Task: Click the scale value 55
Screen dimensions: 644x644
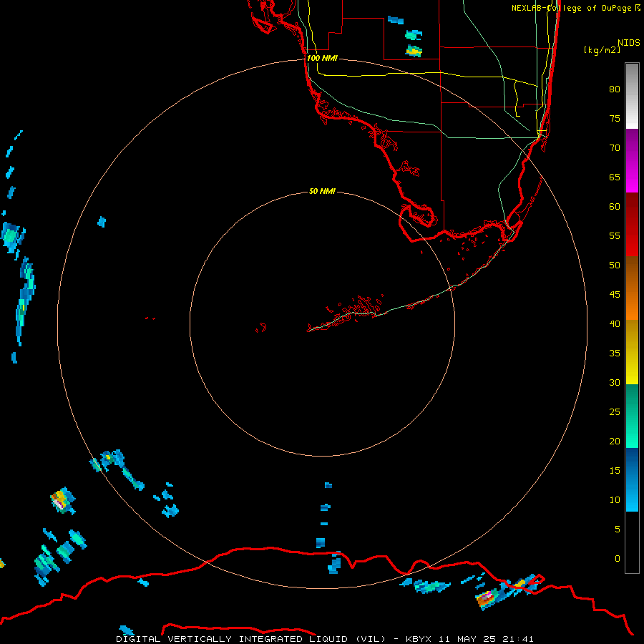Action: pyautogui.click(x=615, y=235)
